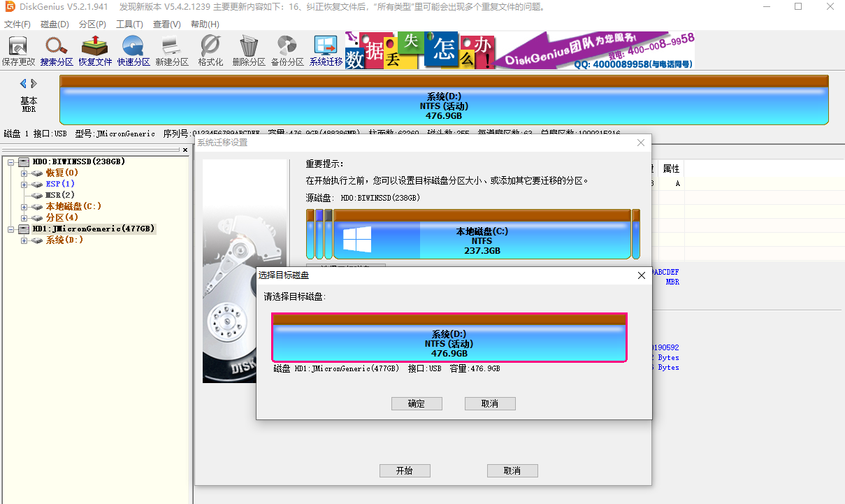The height and width of the screenshot is (504, 845).
Task: Select HD0:BIWINSSD(238GB) in the tree
Action: [79, 161]
